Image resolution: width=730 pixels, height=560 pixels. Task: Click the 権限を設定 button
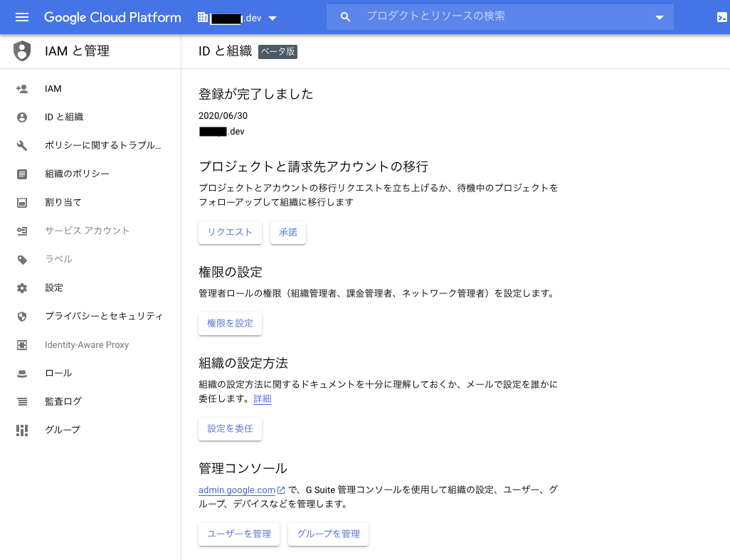pos(230,324)
